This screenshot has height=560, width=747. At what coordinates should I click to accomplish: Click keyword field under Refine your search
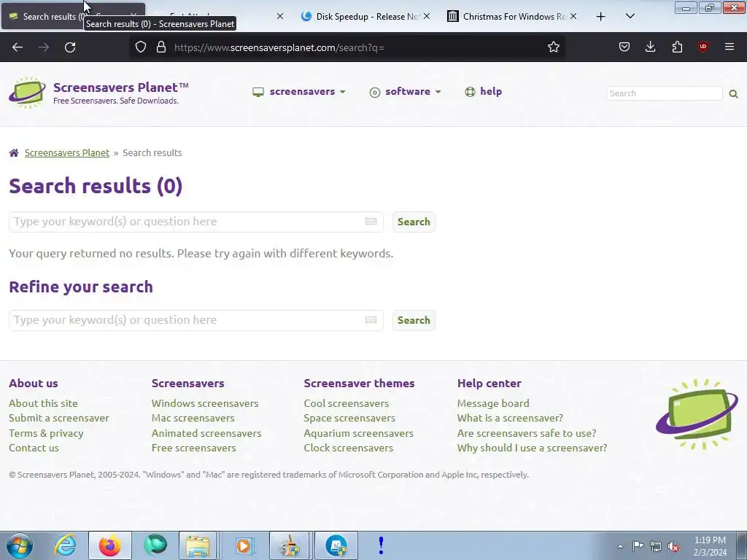pos(196,320)
